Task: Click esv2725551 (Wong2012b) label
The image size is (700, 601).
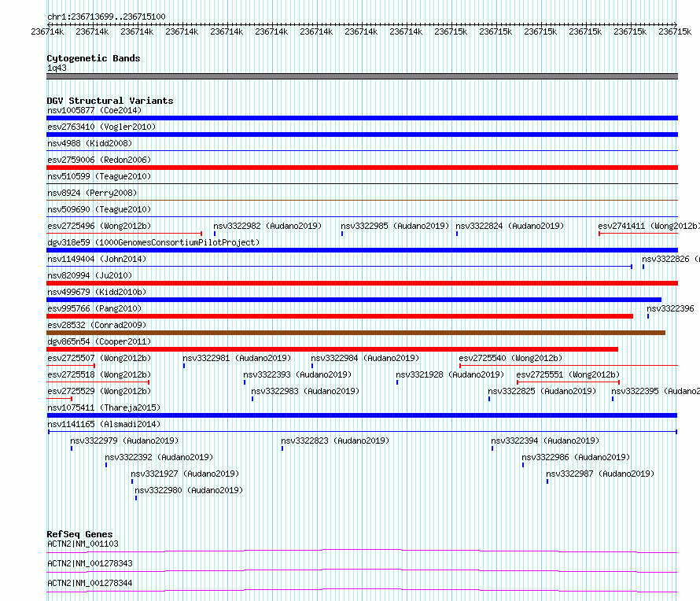Action: click(568, 374)
